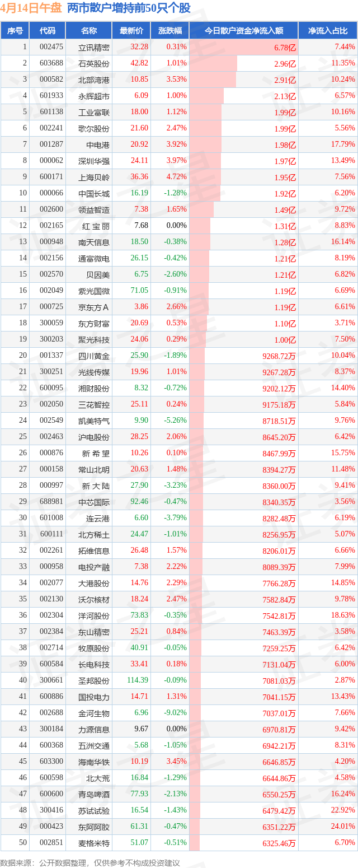The image size is (358, 868).
Task: Click the 最新价 column header
Action: pos(131,31)
